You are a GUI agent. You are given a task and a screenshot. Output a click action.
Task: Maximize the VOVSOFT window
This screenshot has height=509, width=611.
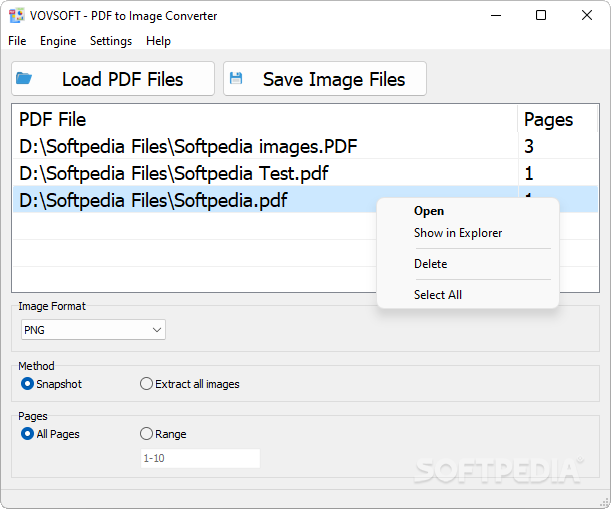[x=541, y=16]
